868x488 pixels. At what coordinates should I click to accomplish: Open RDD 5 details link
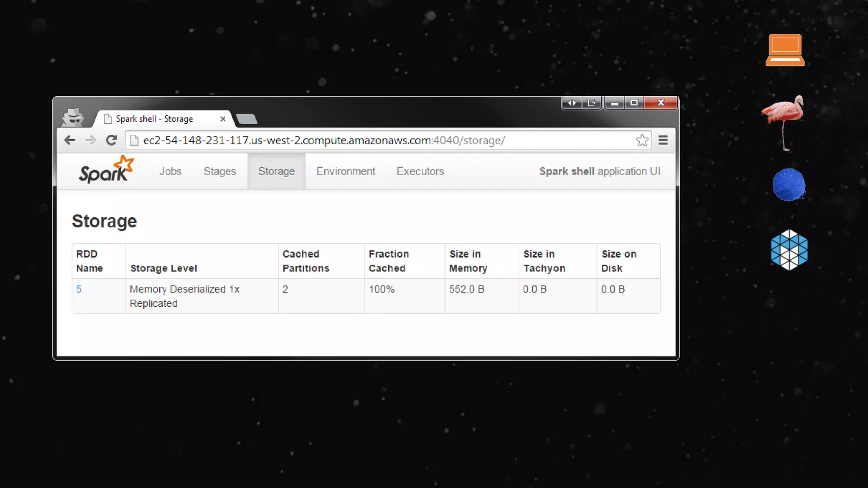(x=79, y=289)
